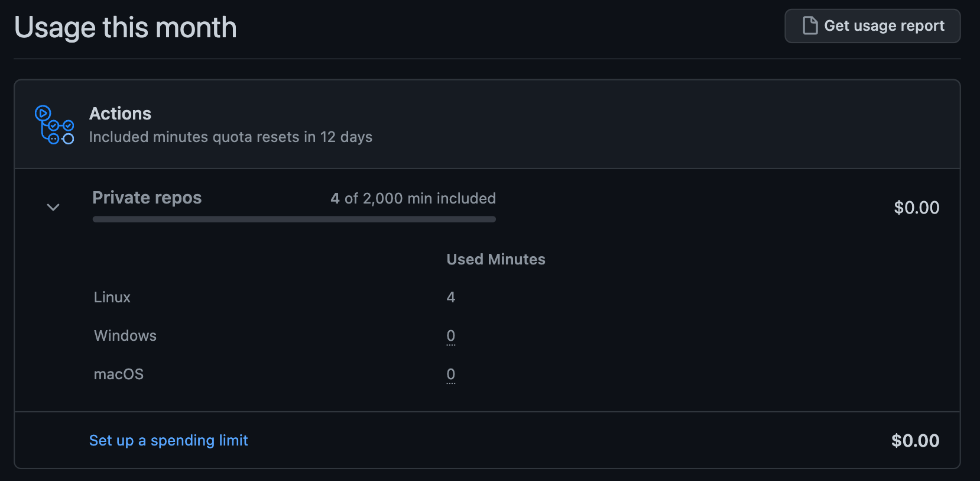Click the Get usage report button
Screen dimensions: 980x481
[872, 26]
